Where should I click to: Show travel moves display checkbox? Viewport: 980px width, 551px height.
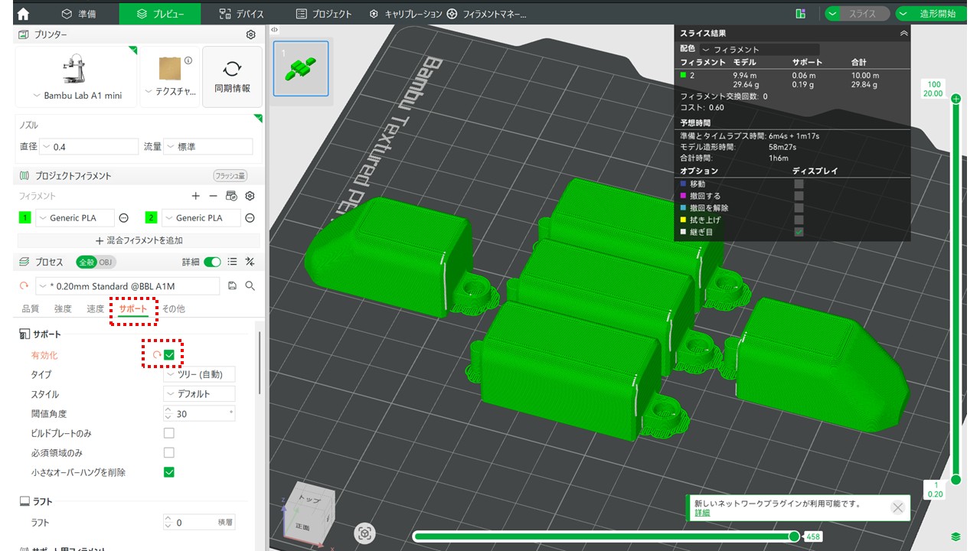[799, 184]
